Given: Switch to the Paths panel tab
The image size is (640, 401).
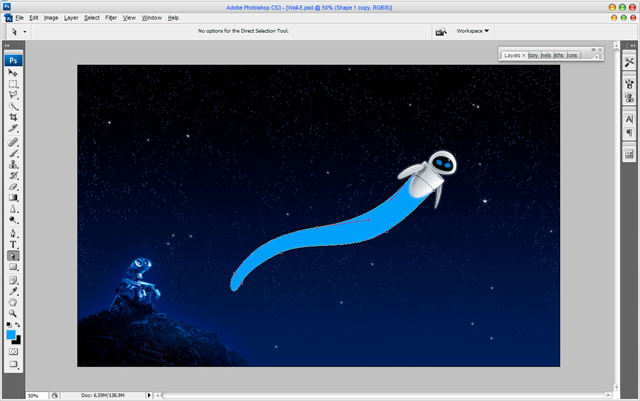Looking at the screenshot, I should (559, 55).
